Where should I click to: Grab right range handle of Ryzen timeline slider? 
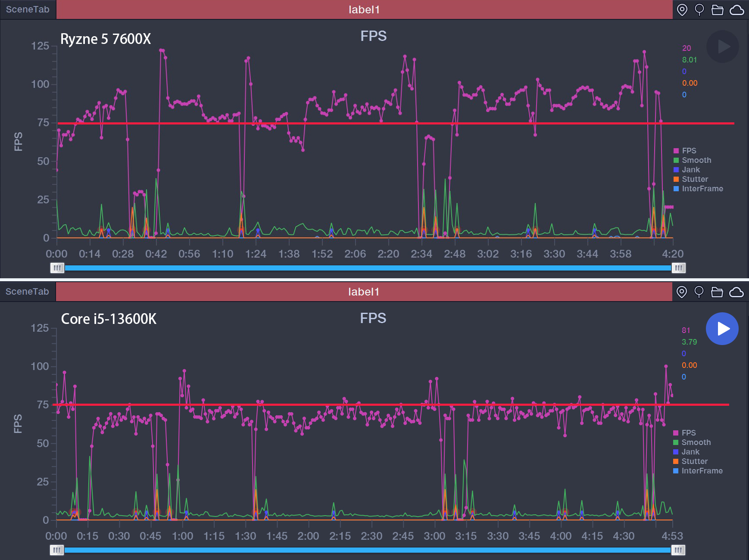click(x=678, y=268)
